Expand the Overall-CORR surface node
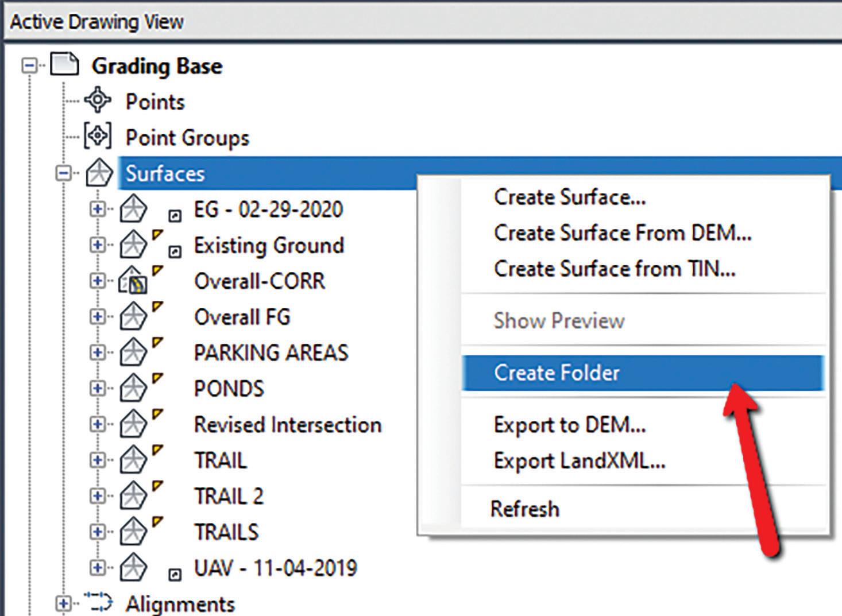Viewport: 842px width, 616px height. pos(98,281)
